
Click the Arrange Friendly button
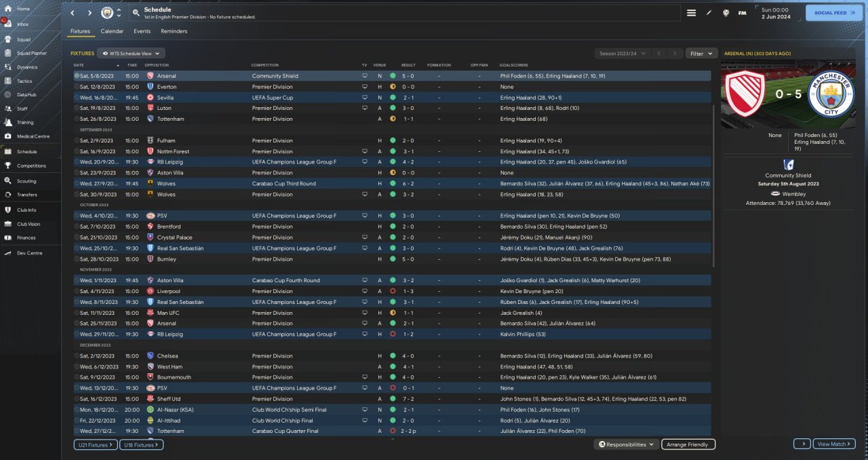point(688,444)
